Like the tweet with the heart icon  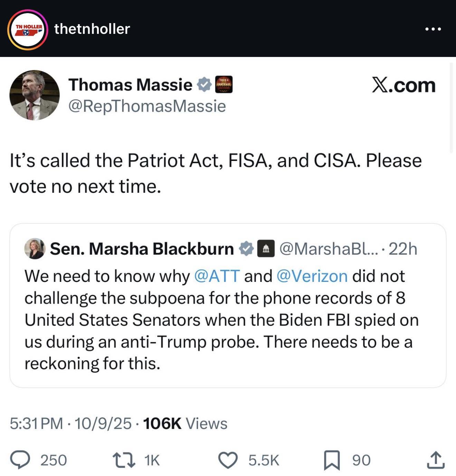228,460
